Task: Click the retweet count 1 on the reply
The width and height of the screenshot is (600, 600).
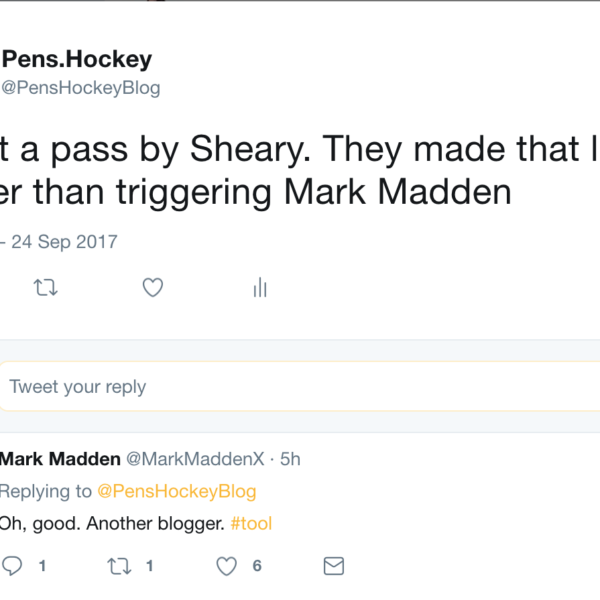Action: pos(149,566)
